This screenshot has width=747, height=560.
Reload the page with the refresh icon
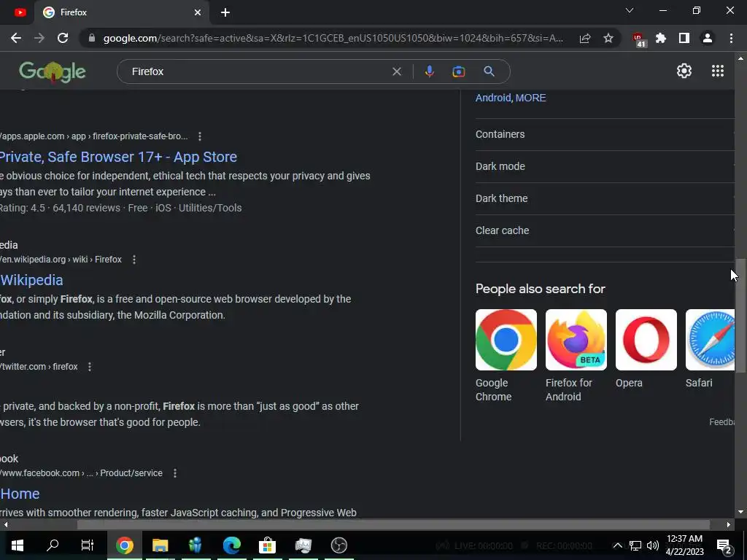click(63, 38)
